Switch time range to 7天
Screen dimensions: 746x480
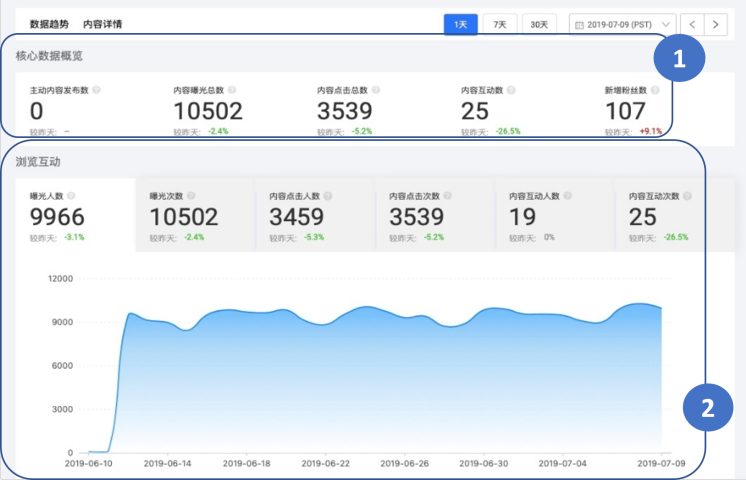[x=499, y=24]
